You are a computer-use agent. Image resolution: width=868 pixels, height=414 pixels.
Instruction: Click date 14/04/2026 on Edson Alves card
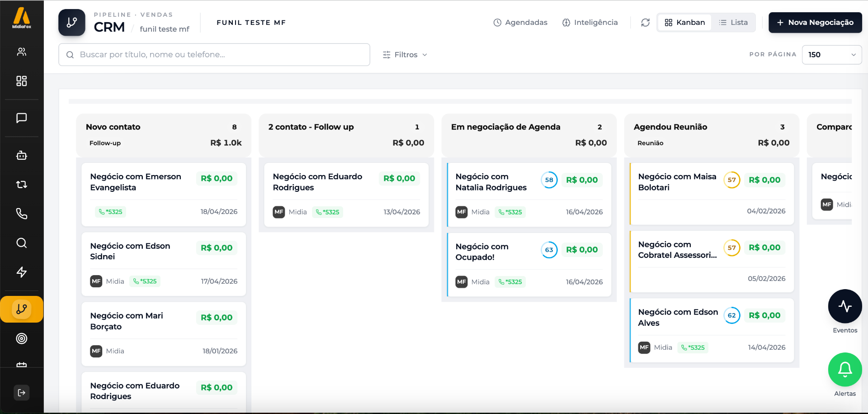tap(767, 347)
